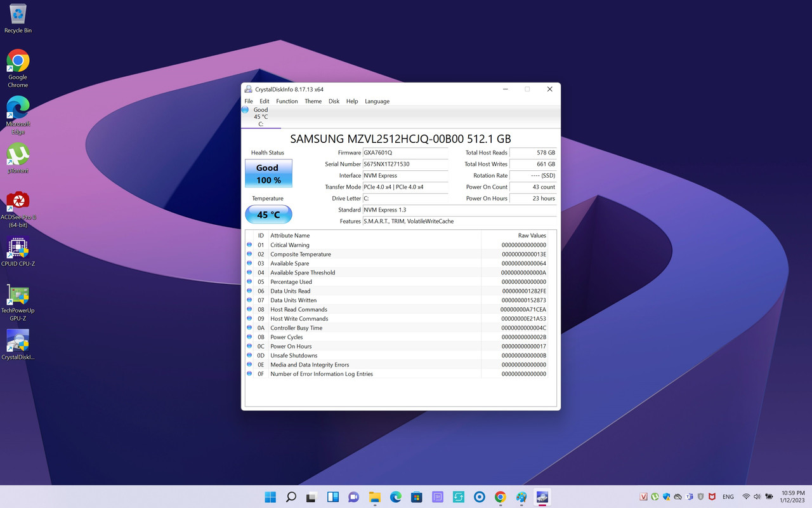
Task: Launch Microsoft Edge from the desktop
Action: 18,115
